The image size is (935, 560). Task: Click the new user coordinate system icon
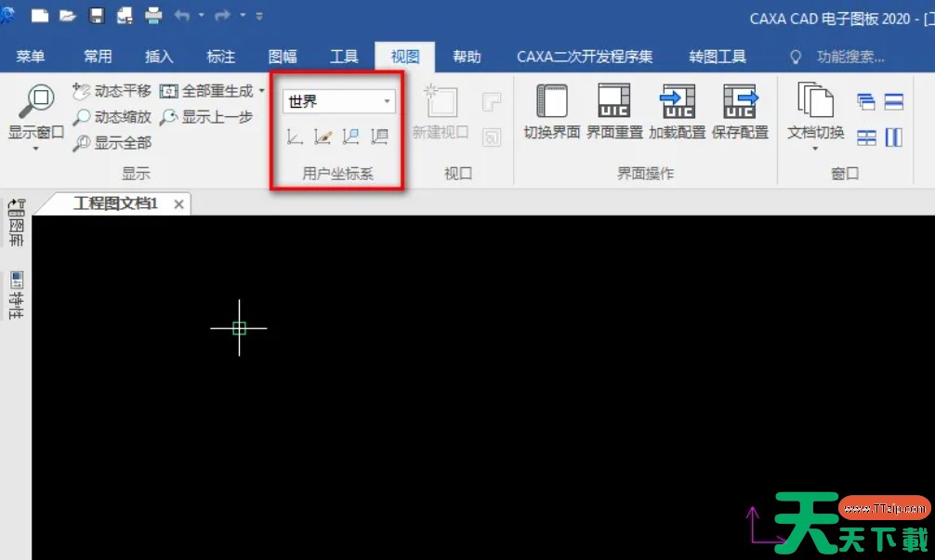[295, 137]
